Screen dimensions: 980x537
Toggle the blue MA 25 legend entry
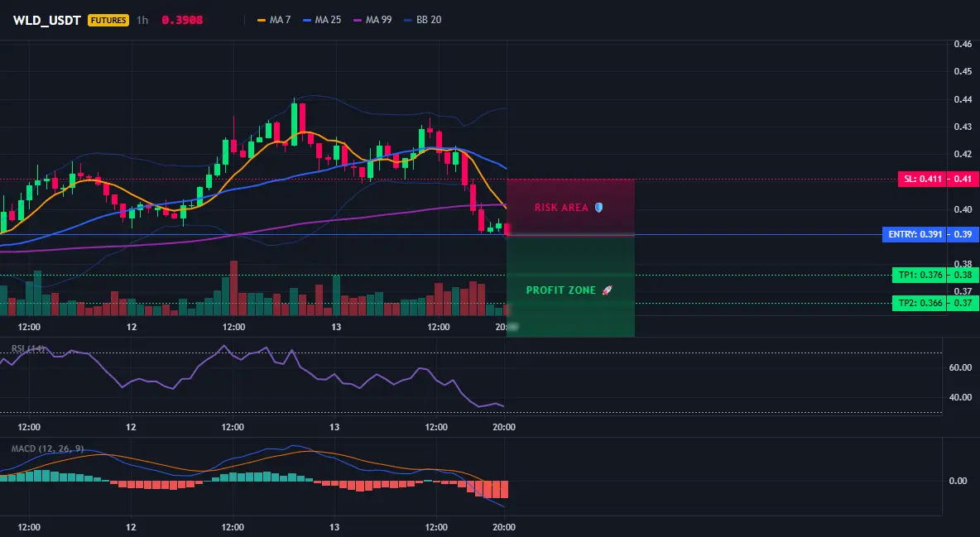click(x=322, y=20)
